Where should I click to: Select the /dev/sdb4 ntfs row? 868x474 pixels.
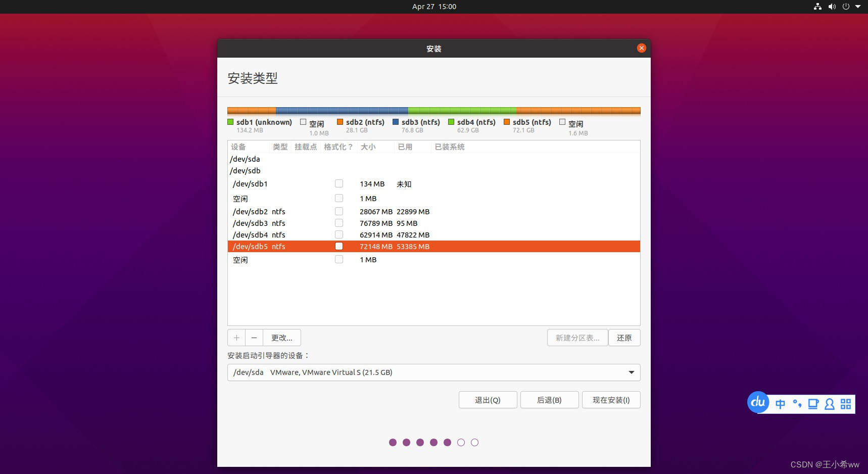point(433,234)
